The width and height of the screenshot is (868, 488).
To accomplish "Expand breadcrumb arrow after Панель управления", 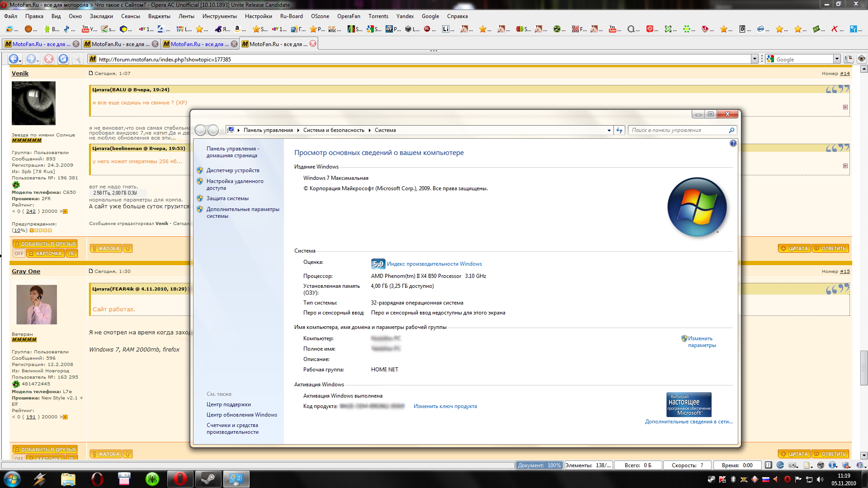I will pyautogui.click(x=298, y=130).
